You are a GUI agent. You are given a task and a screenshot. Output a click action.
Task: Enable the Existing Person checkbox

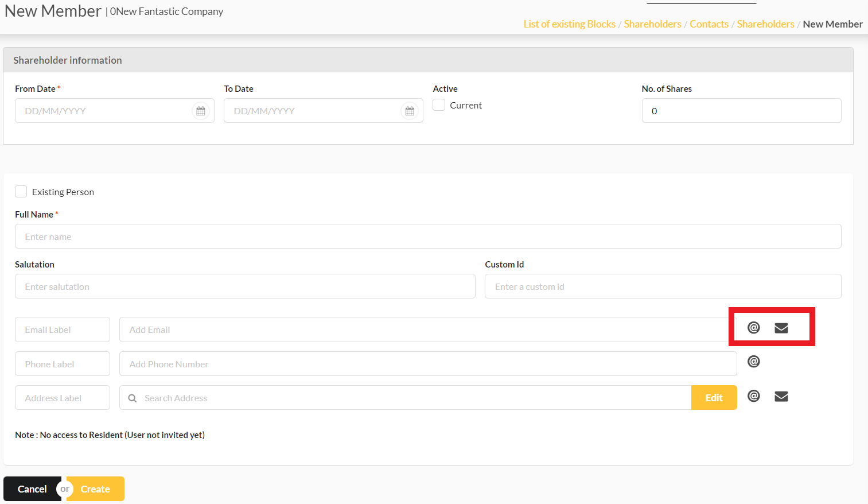[x=21, y=191]
